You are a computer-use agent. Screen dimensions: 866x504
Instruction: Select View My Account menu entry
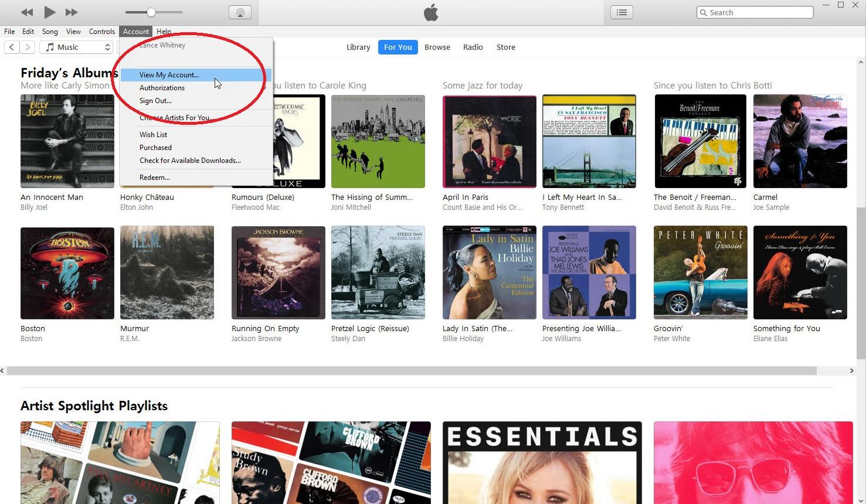click(x=169, y=75)
